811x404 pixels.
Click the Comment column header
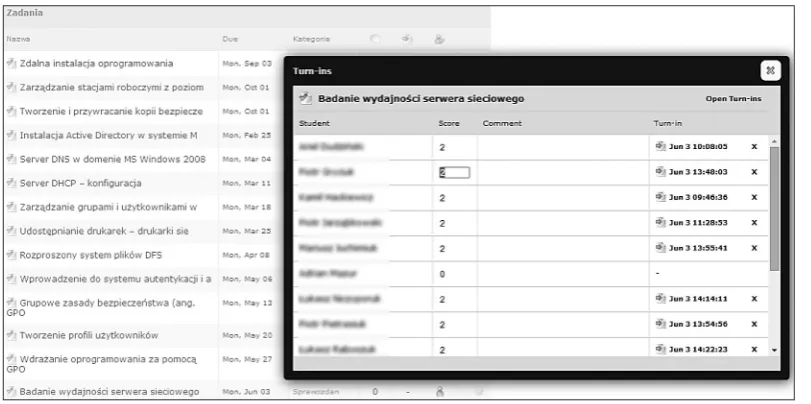[x=502, y=123]
